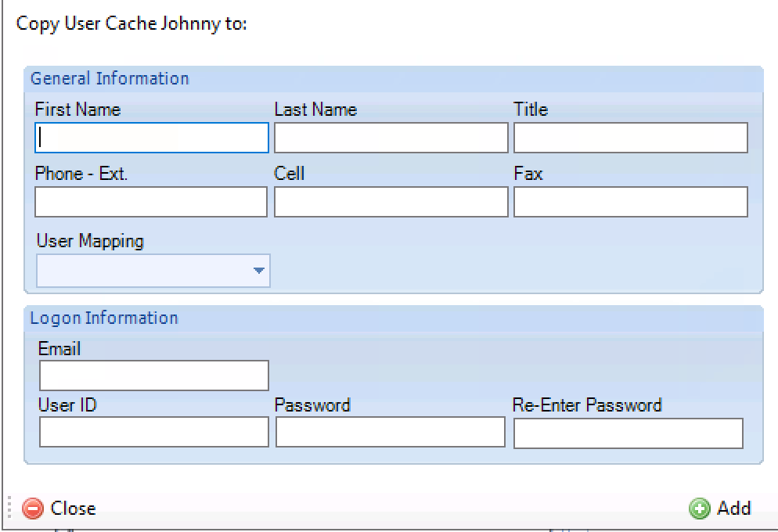Viewport: 778px width, 532px height.
Task: Select the User Mapping combo box
Action: (x=153, y=271)
